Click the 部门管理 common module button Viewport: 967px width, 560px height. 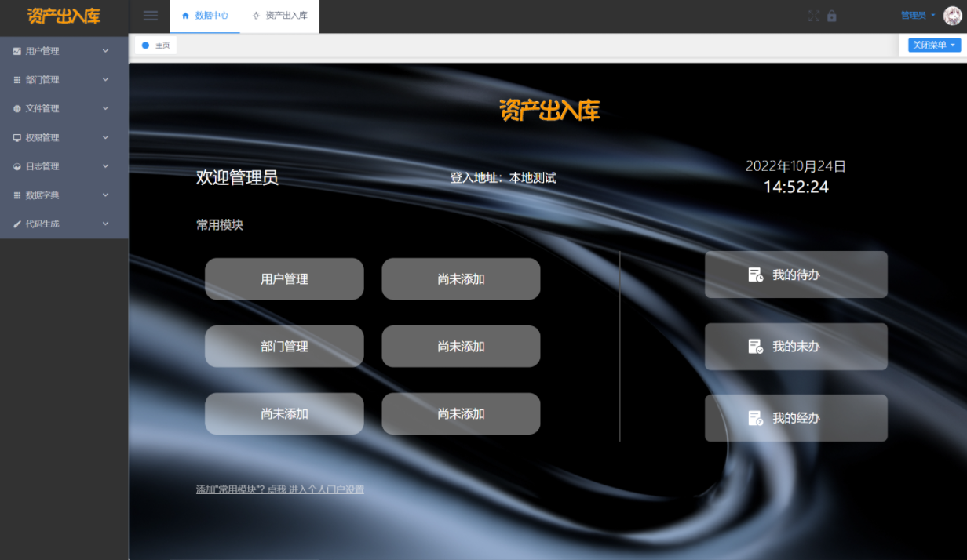coord(284,347)
